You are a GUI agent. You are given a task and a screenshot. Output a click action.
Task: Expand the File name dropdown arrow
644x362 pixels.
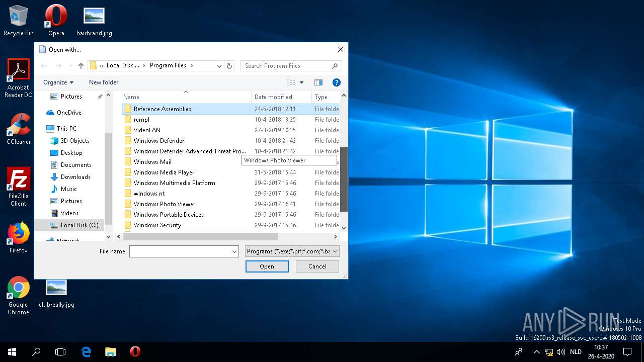coord(234,251)
